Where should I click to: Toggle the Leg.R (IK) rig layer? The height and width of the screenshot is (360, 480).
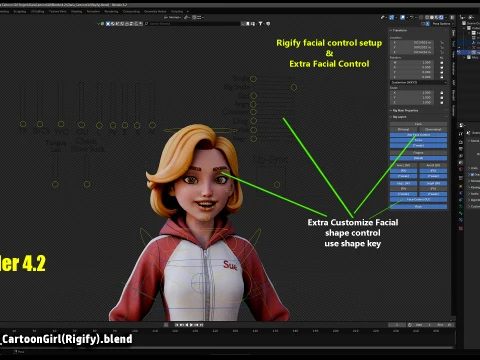pos(433,183)
